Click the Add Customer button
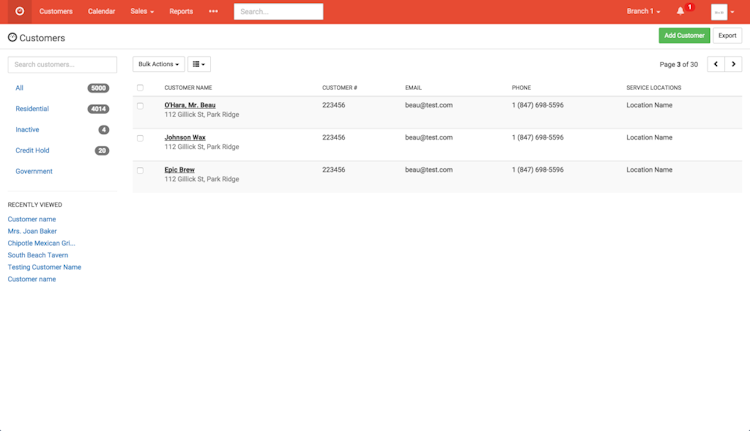The width and height of the screenshot is (750, 431). (x=684, y=35)
